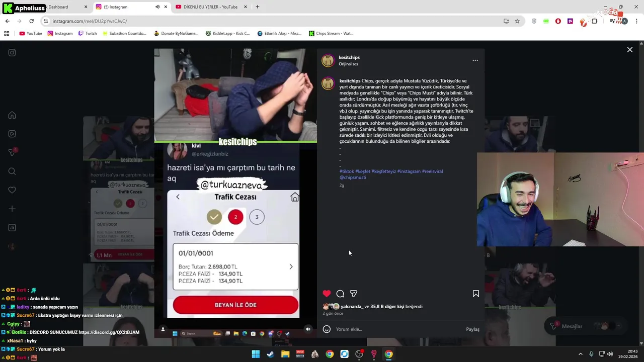This screenshot has height=362, width=644.
Task: Share reel with paper plane icon
Action: tap(354, 294)
